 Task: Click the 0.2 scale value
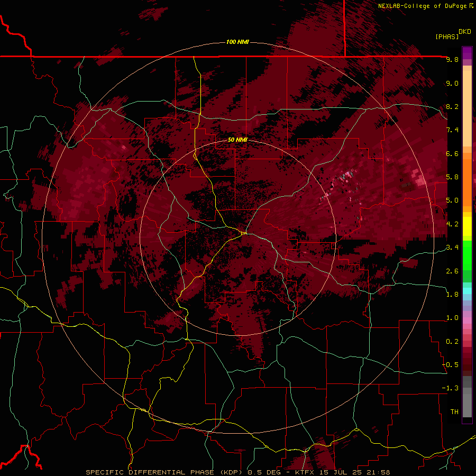[x=452, y=342]
